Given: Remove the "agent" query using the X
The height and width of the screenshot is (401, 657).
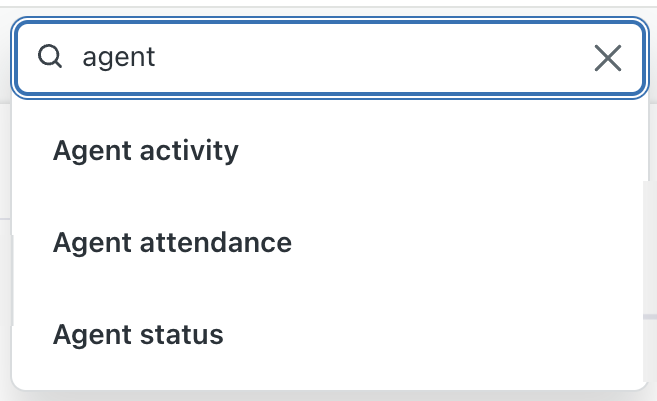Looking at the screenshot, I should coord(607,58).
